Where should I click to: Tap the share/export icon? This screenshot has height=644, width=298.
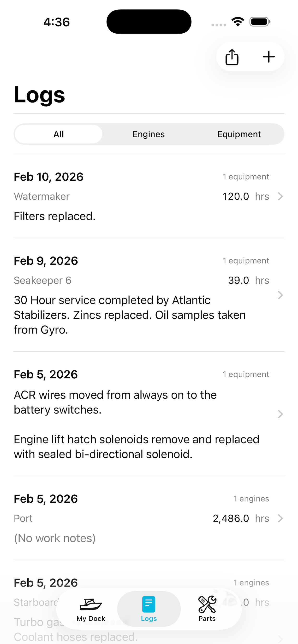[x=232, y=57]
